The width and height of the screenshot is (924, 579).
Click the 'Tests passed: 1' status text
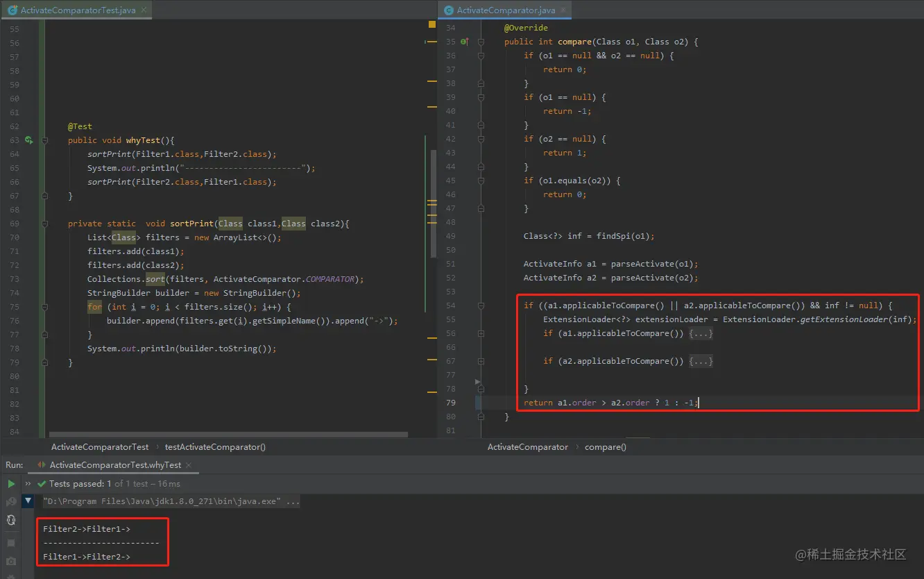click(80, 484)
